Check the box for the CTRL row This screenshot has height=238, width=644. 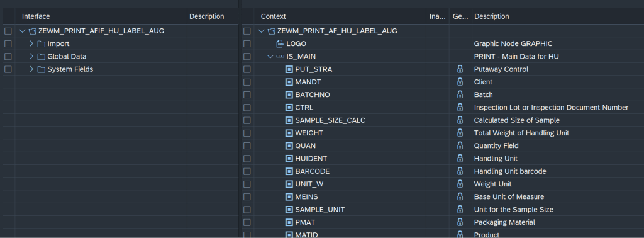click(247, 108)
